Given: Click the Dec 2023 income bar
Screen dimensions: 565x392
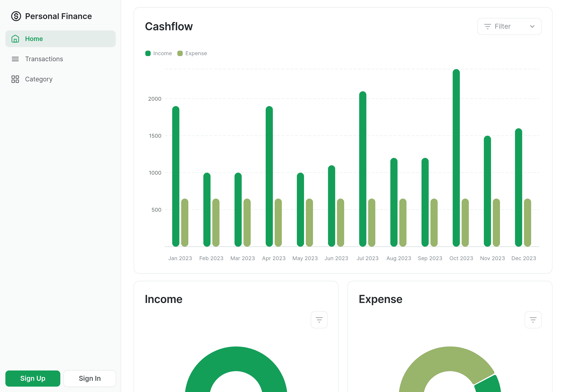Looking at the screenshot, I should 518,187.
